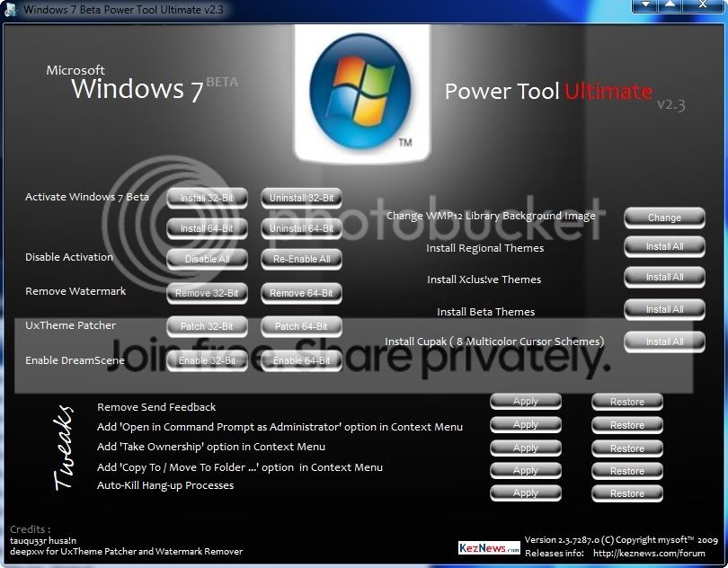Viewport: 728px width, 568px height.
Task: Click Uninstall 64-Bit activation button
Action: (301, 228)
